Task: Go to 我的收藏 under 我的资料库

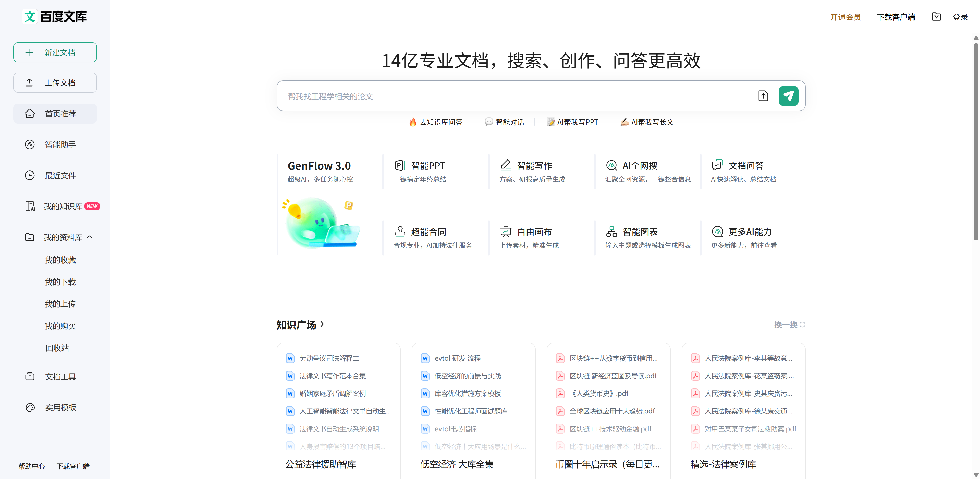Action: pos(60,260)
